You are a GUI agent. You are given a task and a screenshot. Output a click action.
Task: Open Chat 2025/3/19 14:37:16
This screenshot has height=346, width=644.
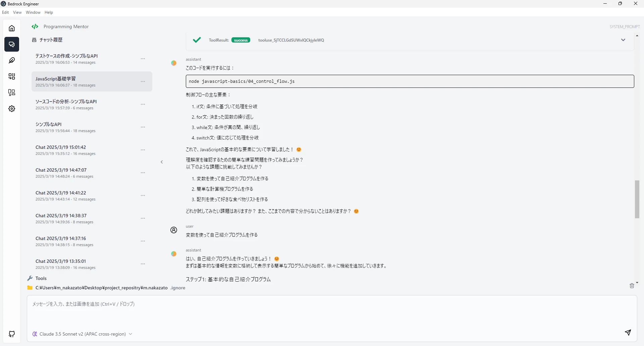pyautogui.click(x=92, y=241)
